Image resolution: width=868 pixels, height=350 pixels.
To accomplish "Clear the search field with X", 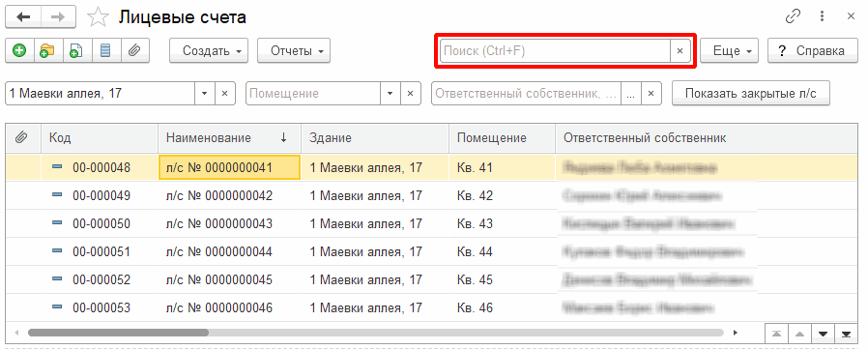I will pos(680,51).
